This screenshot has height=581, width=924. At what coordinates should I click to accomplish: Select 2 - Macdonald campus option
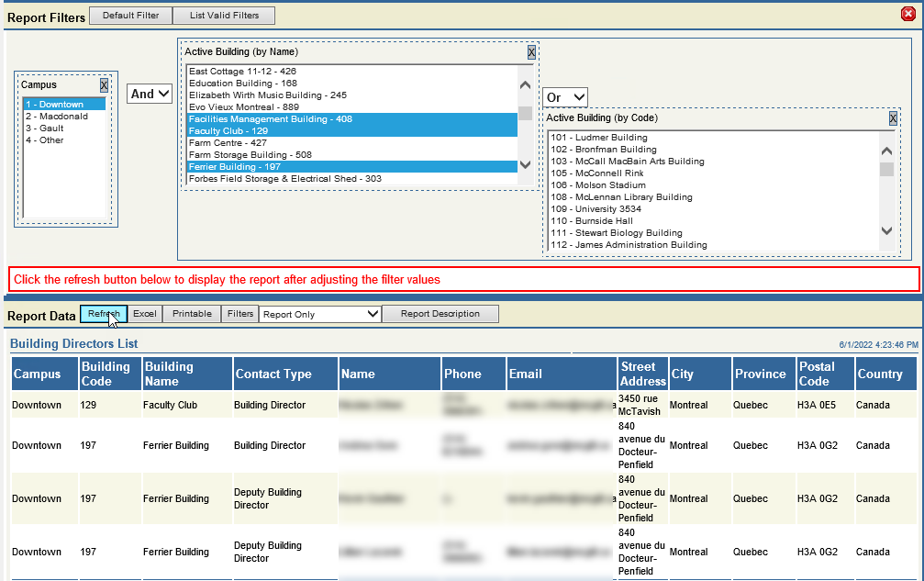57,117
